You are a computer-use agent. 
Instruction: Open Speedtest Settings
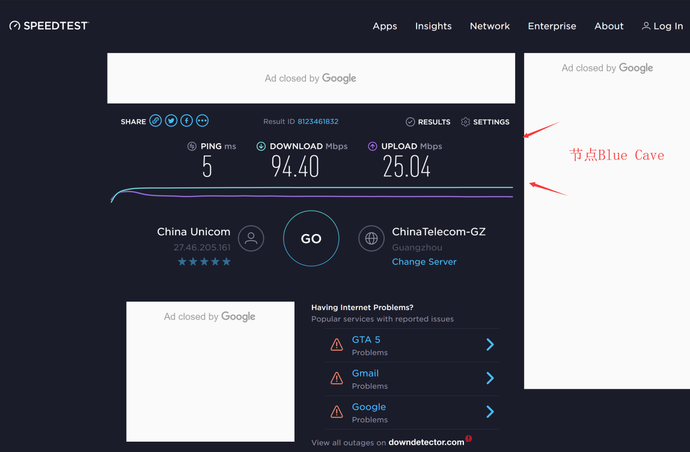pos(485,122)
